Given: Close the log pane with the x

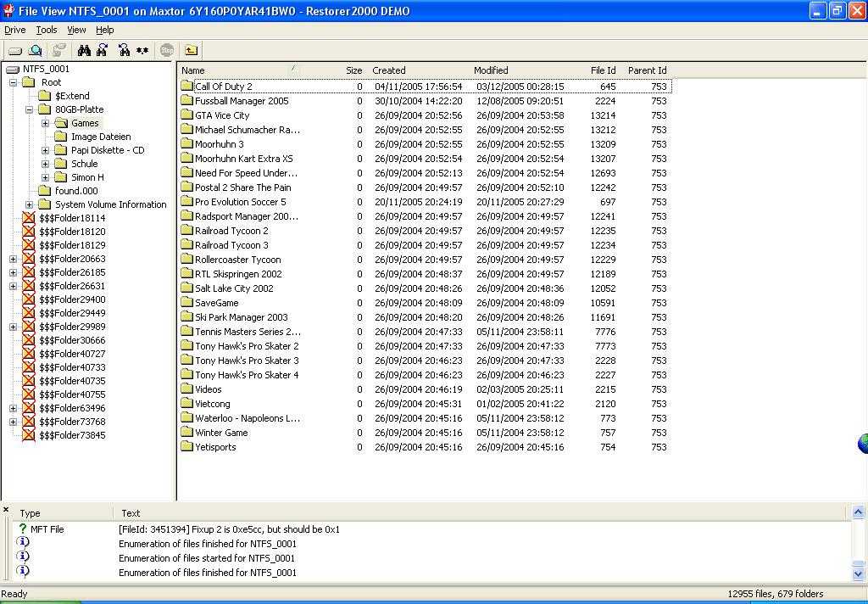Looking at the screenshot, I should (x=6, y=509).
